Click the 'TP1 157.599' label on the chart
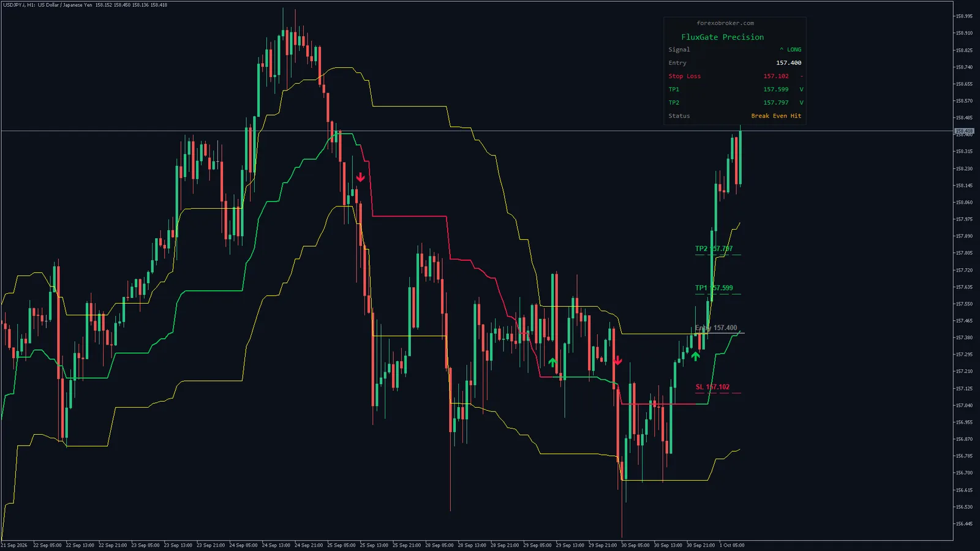 pos(714,288)
